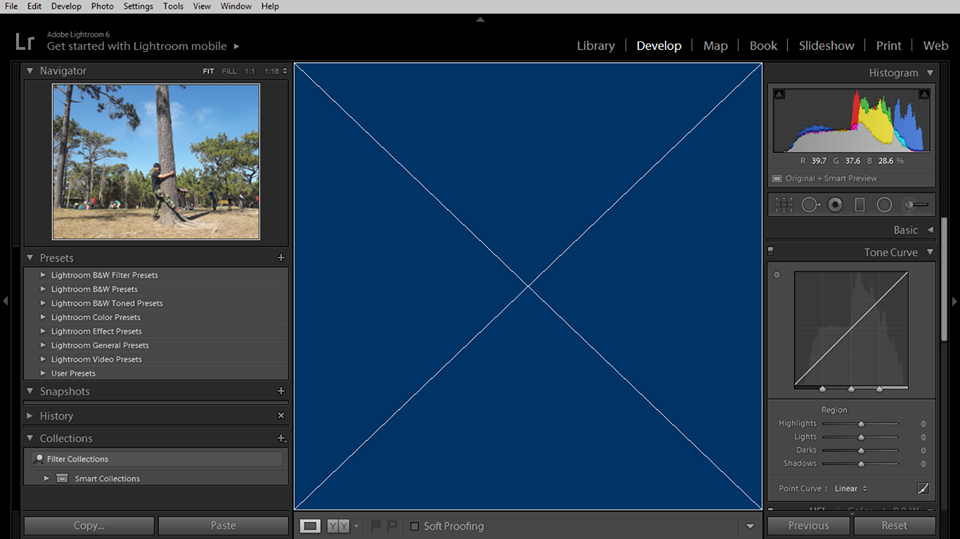
Task: Add a new snapshot with plus icon
Action: 281,391
